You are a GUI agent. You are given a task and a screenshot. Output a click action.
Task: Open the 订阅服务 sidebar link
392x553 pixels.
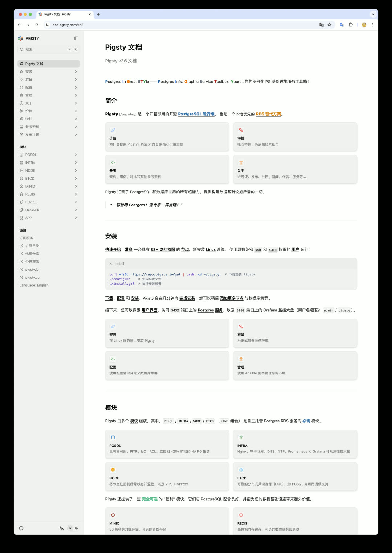26,238
